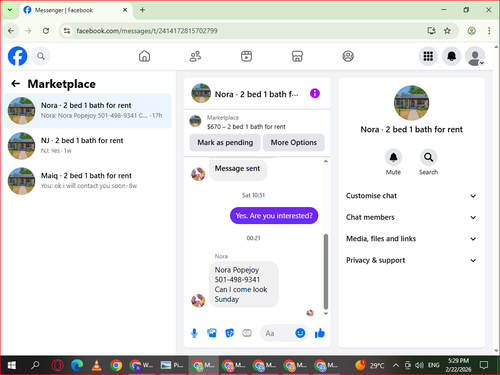This screenshot has width=500, height=375.
Task: Open Chrome profile icon
Action: [x=471, y=31]
